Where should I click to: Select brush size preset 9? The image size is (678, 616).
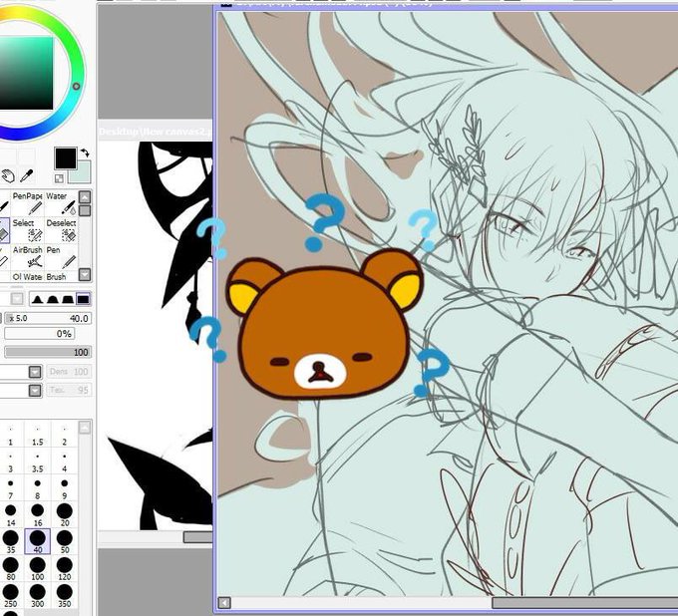pyautogui.click(x=65, y=488)
